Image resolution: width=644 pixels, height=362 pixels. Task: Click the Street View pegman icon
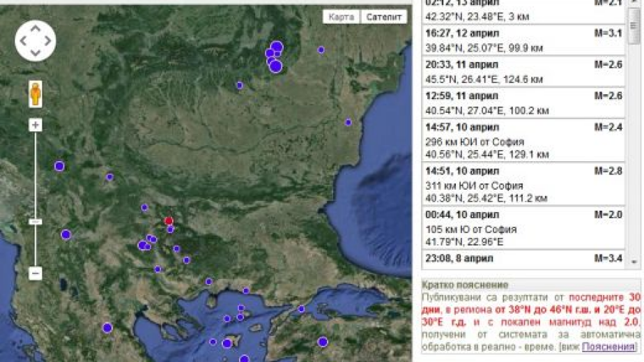pyautogui.click(x=35, y=93)
